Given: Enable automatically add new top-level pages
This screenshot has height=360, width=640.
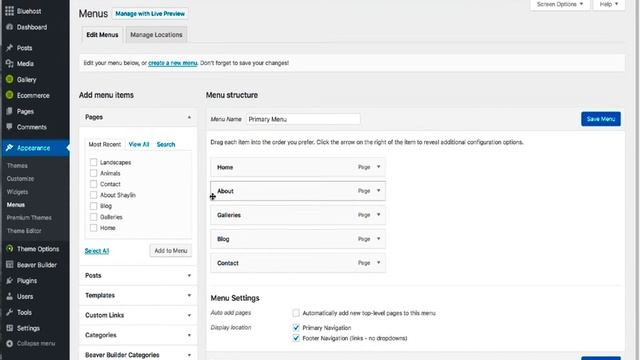Looking at the screenshot, I should [296, 313].
